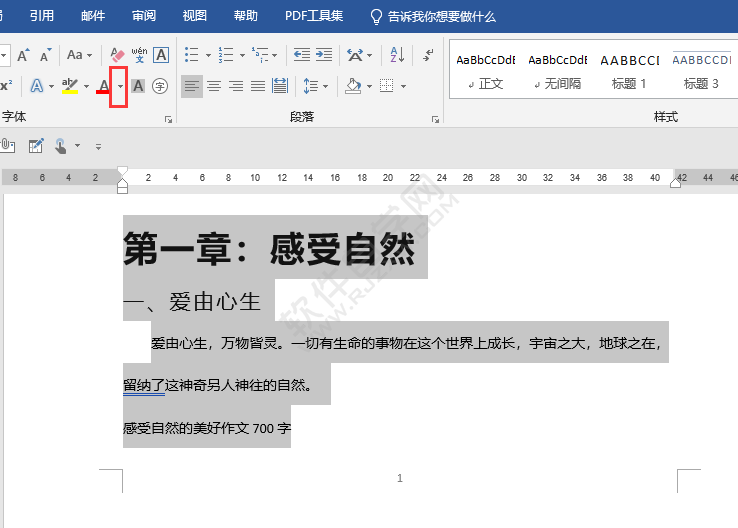Open the 审阅 ribbon tab
This screenshot has width=738, height=528.
point(144,16)
